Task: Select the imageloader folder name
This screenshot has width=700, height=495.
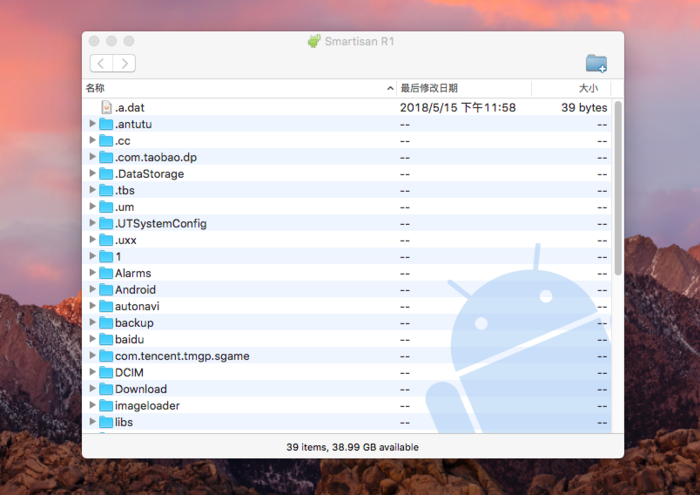Action: coord(147,406)
